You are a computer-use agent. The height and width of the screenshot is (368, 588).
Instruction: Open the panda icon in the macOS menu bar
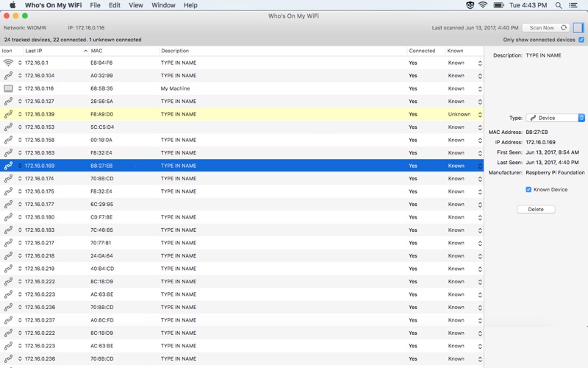tap(470, 5)
